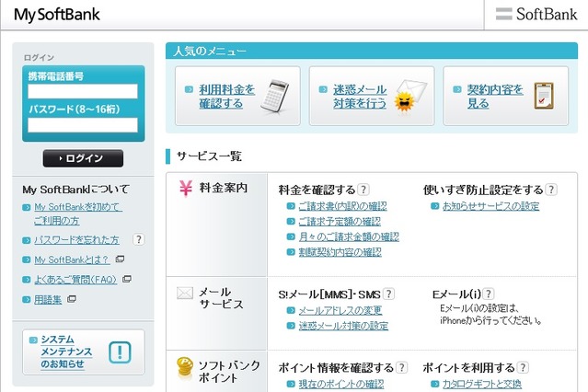Click the yen icon beside 料金案内
This screenshot has height=392, width=588.
pyautogui.click(x=185, y=189)
